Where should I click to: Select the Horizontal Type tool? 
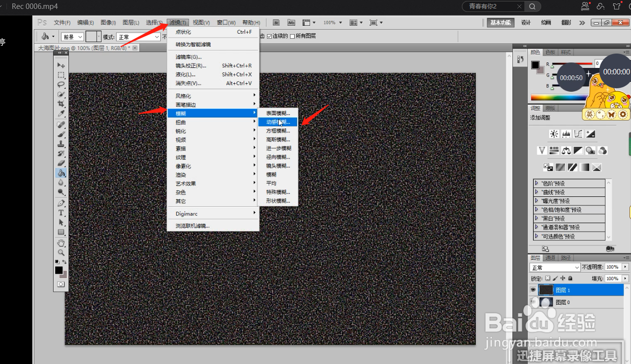coord(61,213)
